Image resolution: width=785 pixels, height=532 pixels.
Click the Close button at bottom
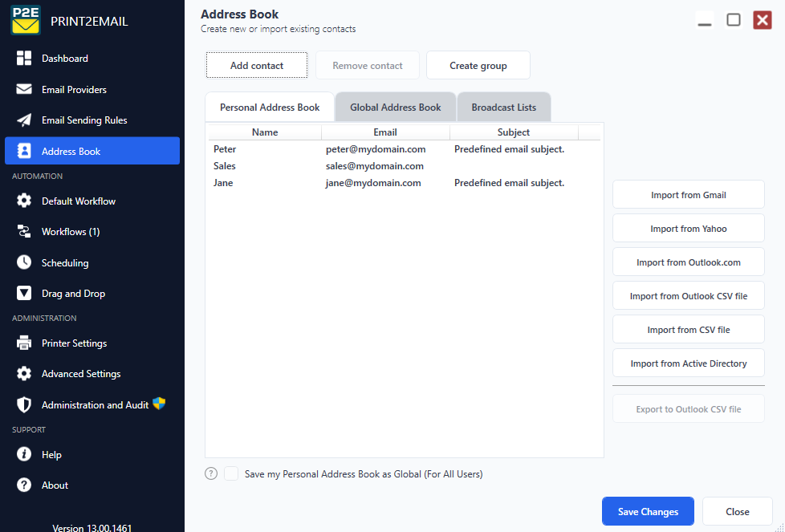click(738, 511)
